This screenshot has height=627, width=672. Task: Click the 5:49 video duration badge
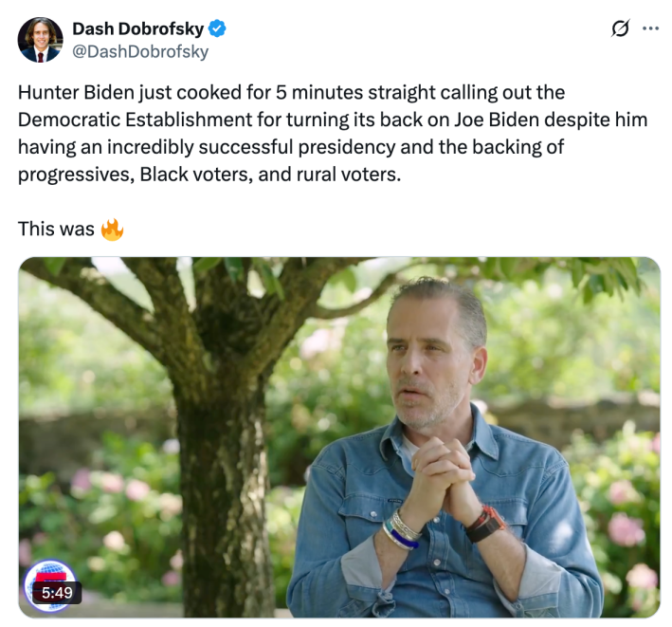pos(57,593)
